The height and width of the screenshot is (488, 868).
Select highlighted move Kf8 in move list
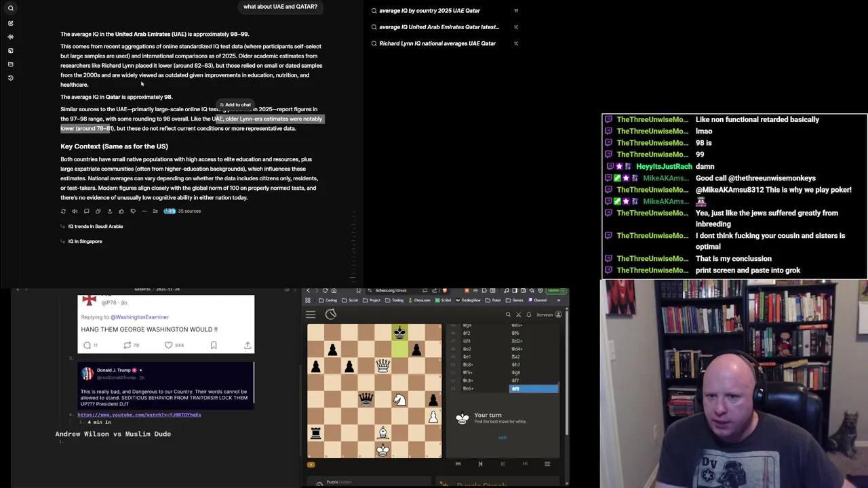(534, 388)
